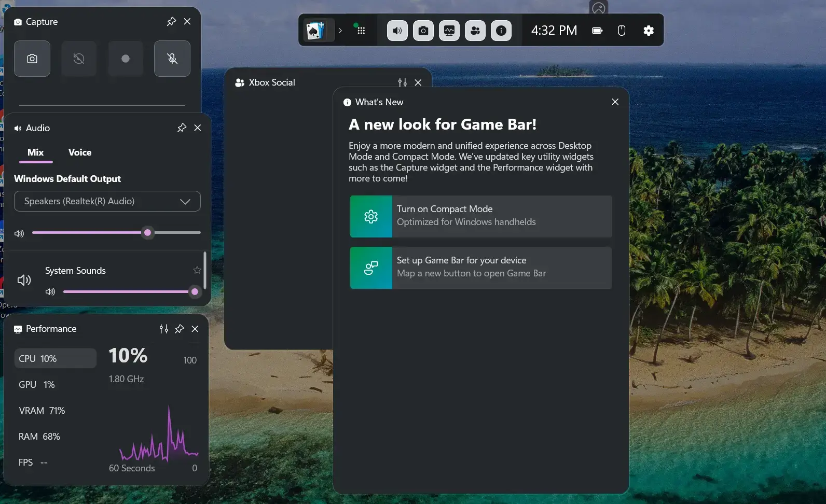Click "A new look for Game Bar!" heading
Image resolution: width=826 pixels, height=504 pixels.
pos(443,124)
